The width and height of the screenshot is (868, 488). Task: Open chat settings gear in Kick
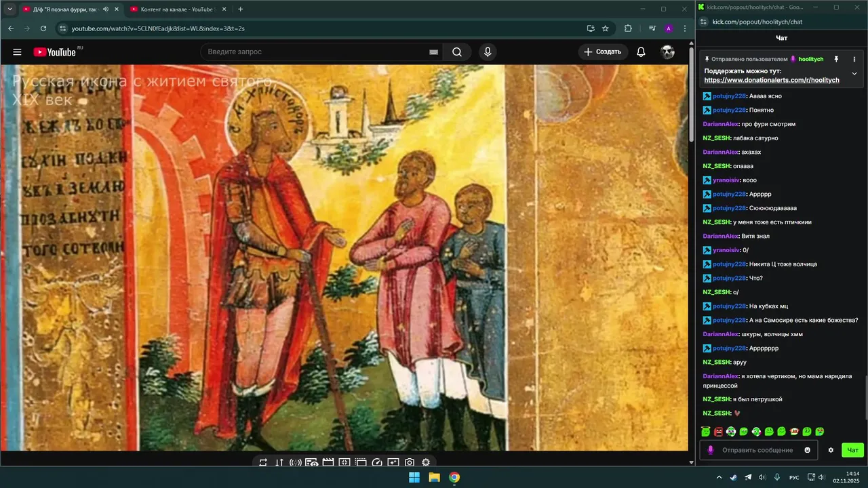pos(831,450)
